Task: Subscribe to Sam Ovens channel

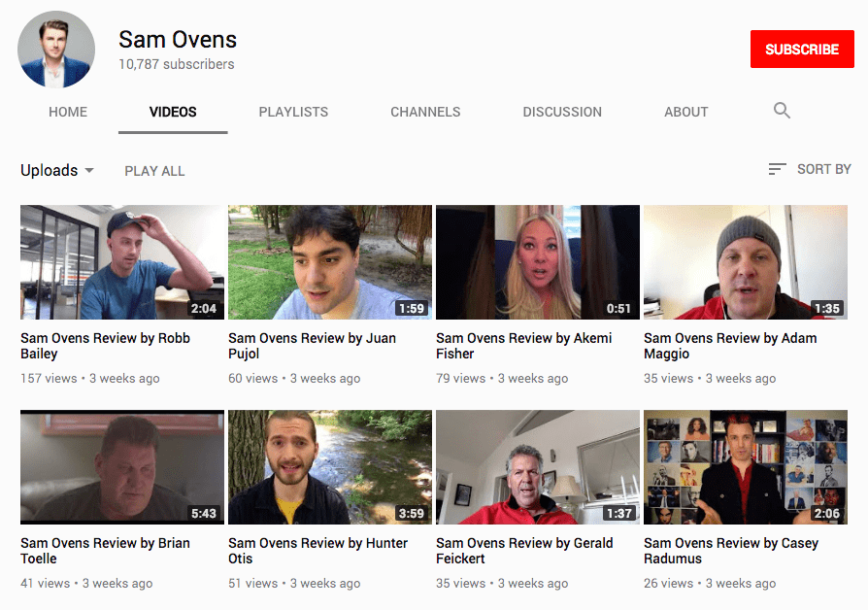Action: tap(802, 50)
